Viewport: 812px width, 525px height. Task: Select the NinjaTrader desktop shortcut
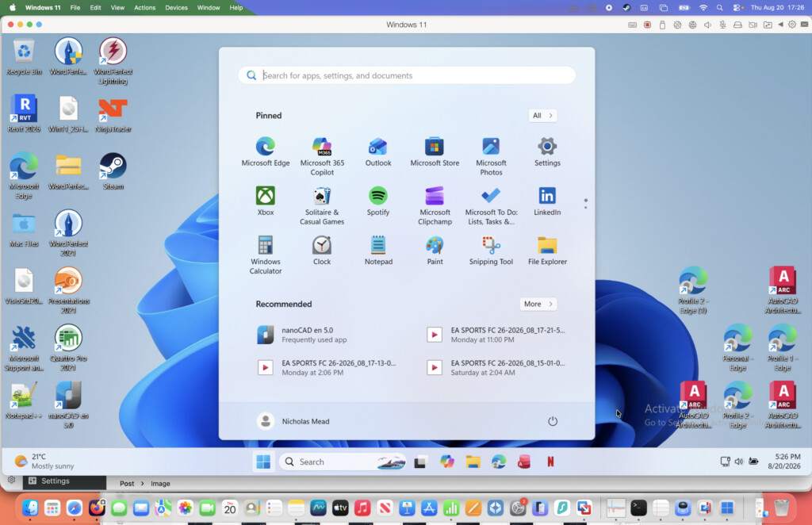(113, 114)
